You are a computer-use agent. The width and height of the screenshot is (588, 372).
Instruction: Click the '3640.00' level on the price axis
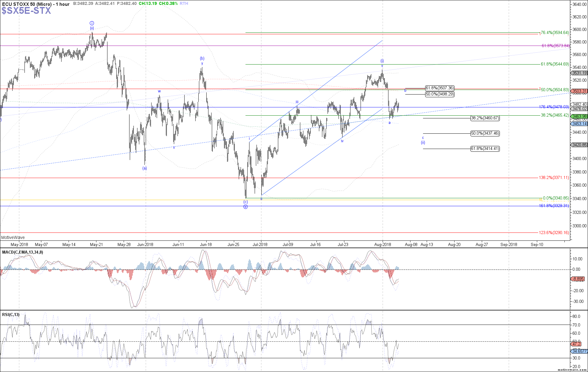coord(579,4)
